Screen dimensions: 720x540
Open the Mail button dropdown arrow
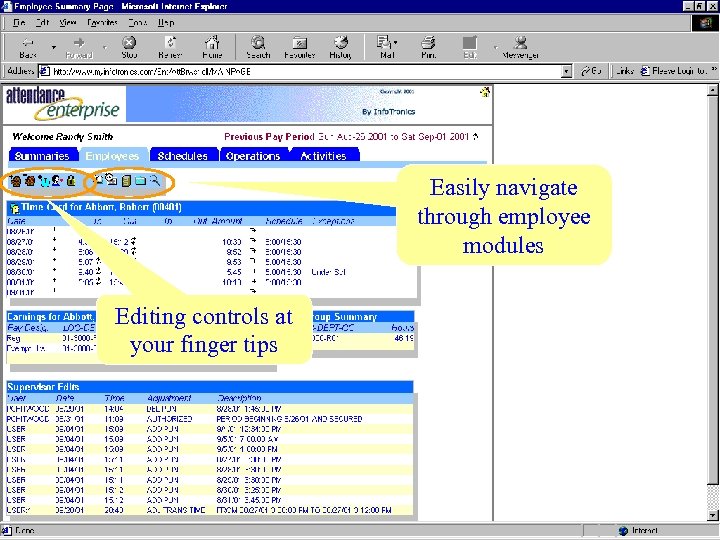395,43
